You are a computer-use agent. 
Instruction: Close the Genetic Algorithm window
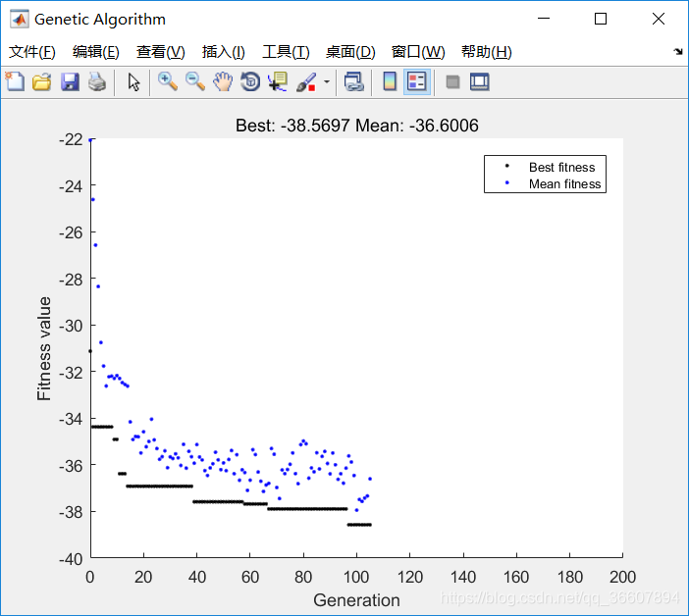point(658,19)
